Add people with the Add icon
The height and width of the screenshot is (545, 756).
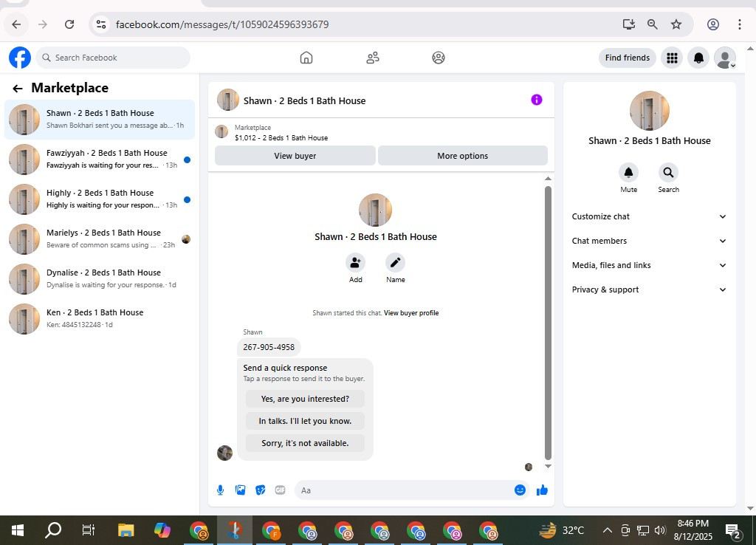coord(355,263)
